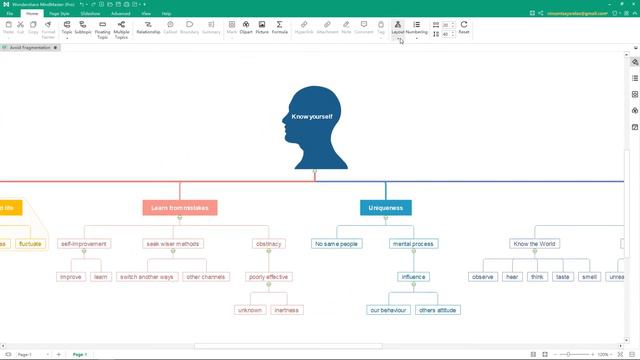
Task: Insert a Formula
Action: click(x=280, y=27)
